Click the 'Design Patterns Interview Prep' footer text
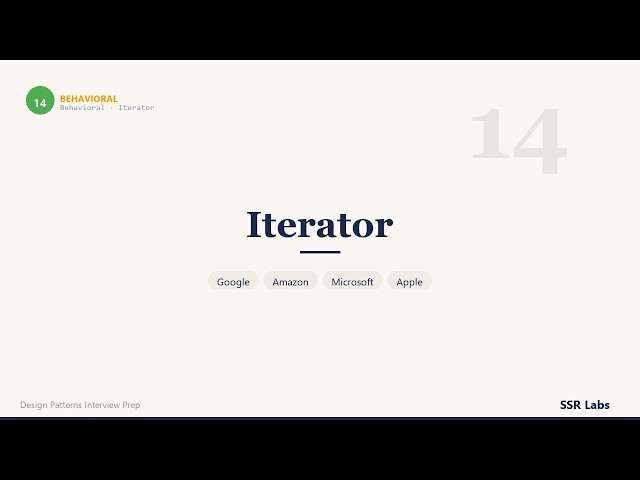 click(80, 405)
